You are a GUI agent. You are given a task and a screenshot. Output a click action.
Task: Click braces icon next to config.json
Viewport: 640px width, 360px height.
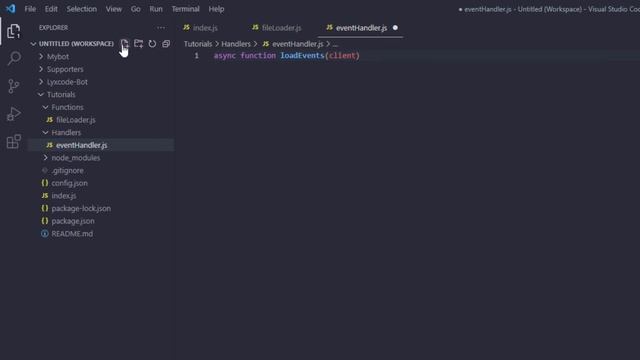pos(45,183)
